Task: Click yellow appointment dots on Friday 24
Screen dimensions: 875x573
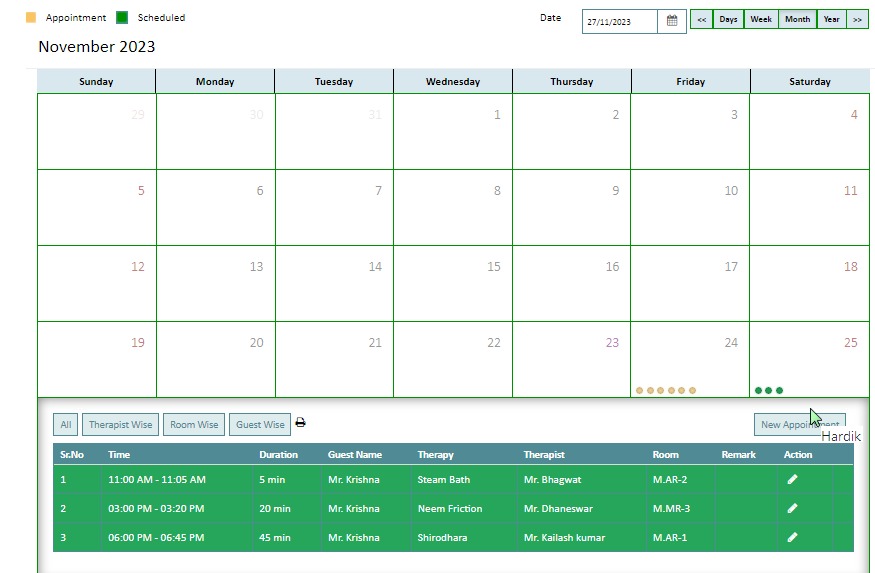Action: click(666, 391)
